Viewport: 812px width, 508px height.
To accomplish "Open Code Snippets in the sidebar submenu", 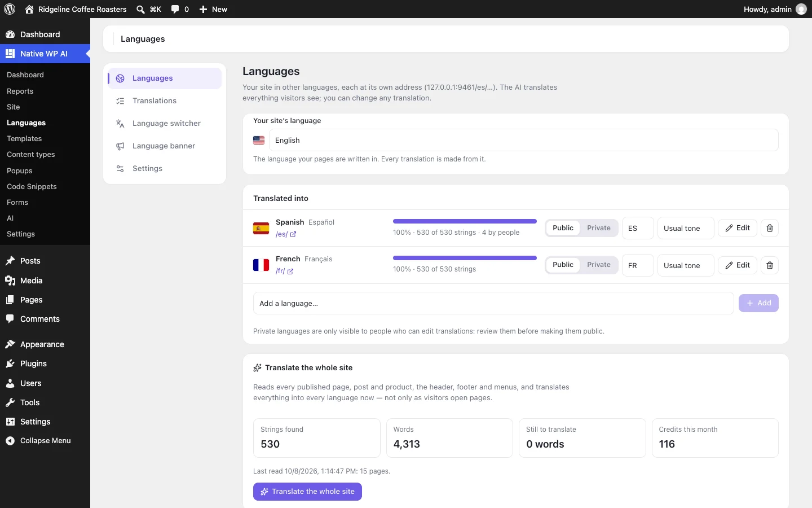I will coord(32,187).
